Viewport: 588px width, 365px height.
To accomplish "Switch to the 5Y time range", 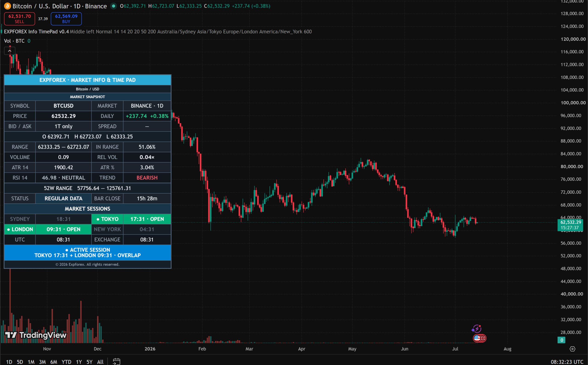I will [x=90, y=362].
